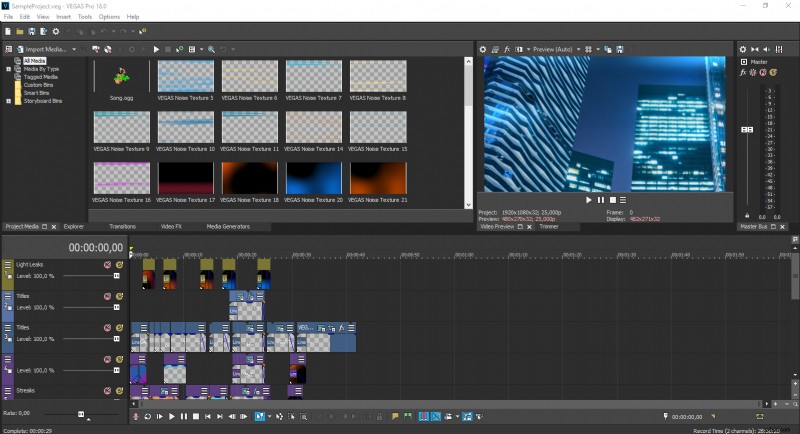800x434 pixels.
Task: Switch to the Transitions tab
Action: point(122,226)
